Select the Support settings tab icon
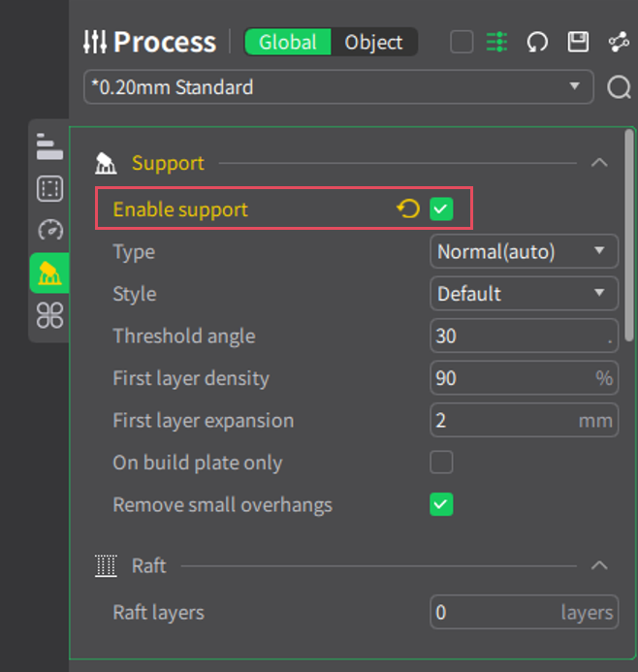 tap(49, 273)
